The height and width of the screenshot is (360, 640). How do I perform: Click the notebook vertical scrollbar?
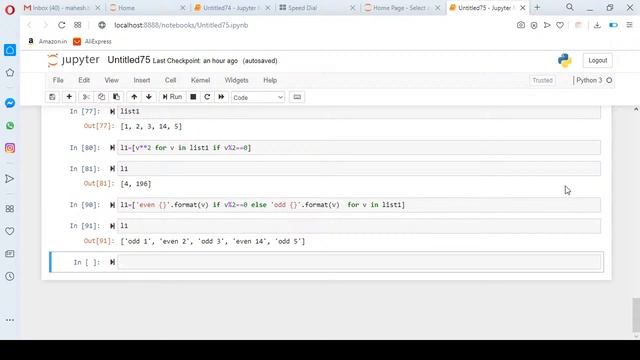[x=636, y=315]
